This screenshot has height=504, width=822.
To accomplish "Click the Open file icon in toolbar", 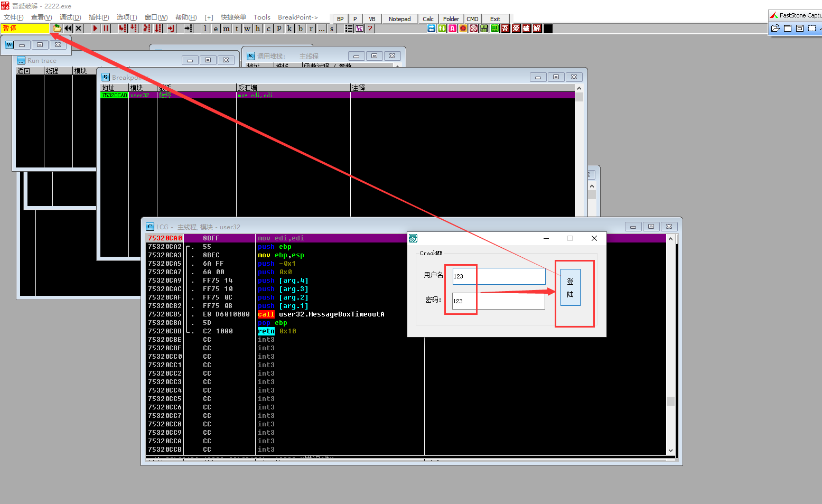I will pyautogui.click(x=57, y=29).
